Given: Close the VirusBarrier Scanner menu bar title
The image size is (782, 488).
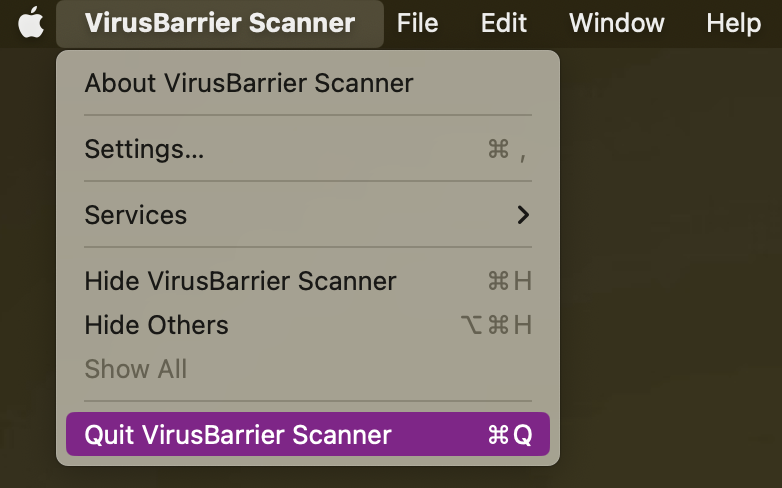Looking at the screenshot, I should coord(220,23).
